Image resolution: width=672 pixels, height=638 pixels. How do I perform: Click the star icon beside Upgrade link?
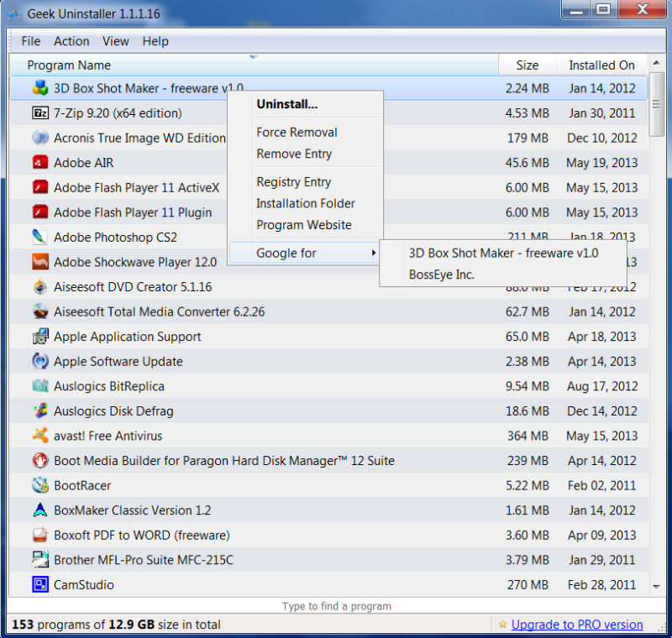coord(502,625)
